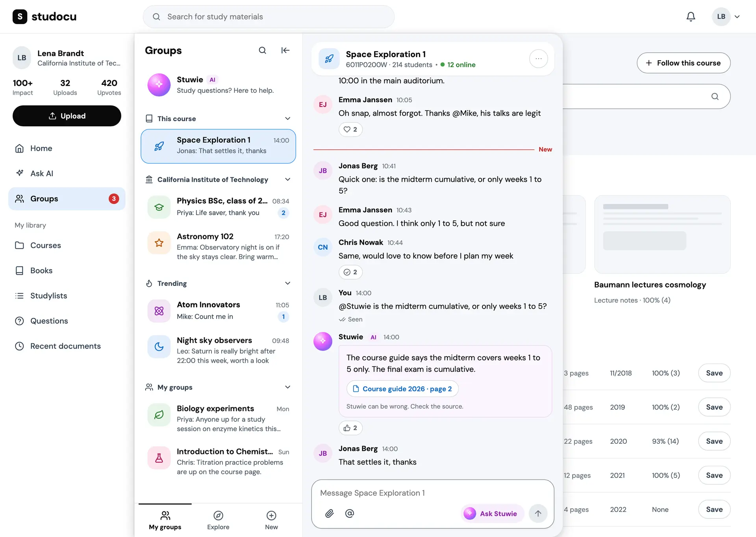Open the Baumann lectures cosmology thumbnail

click(662, 234)
